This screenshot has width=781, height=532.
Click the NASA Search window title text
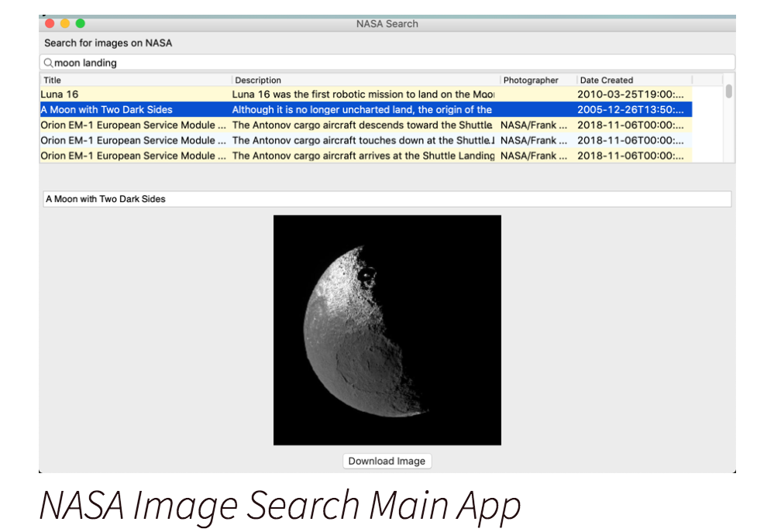tap(387, 24)
